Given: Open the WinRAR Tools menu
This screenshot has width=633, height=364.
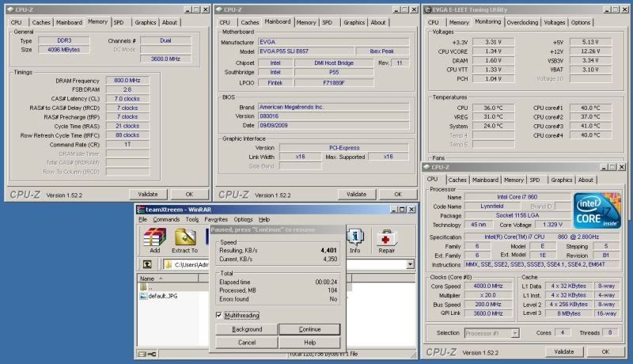Looking at the screenshot, I should click(192, 219).
